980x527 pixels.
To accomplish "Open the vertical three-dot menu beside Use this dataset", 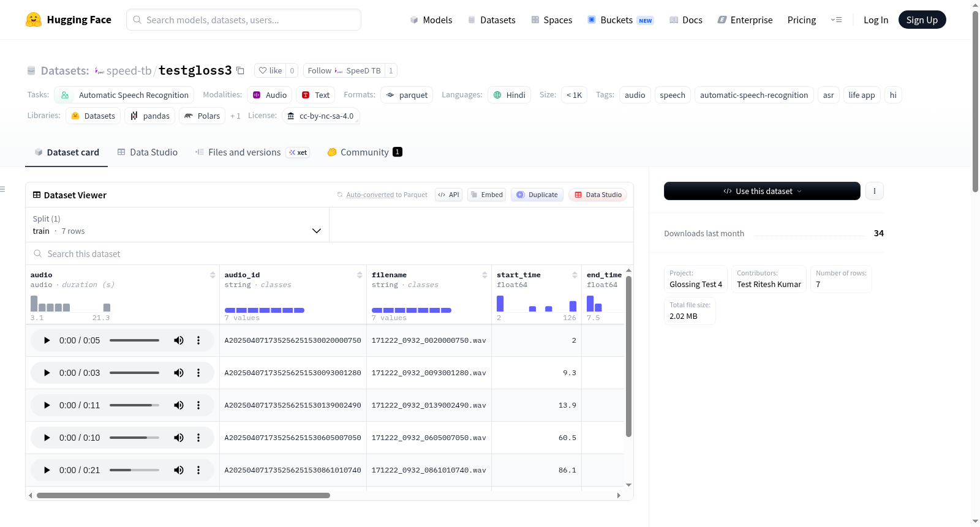I will coord(875,191).
